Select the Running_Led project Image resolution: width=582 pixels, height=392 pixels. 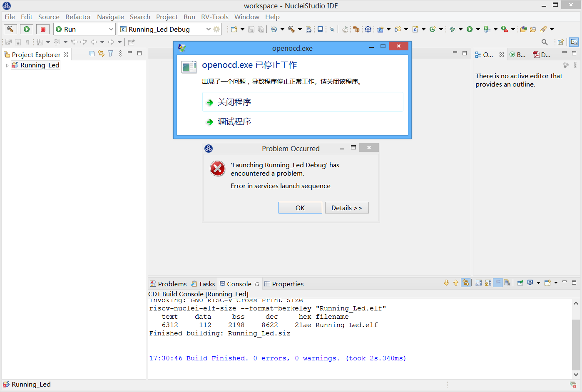pyautogui.click(x=35, y=65)
